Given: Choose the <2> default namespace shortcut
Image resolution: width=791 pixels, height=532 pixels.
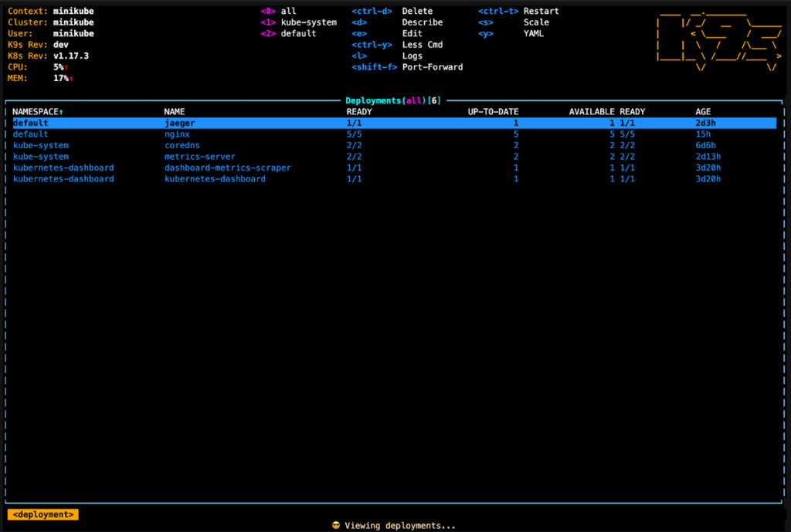Looking at the screenshot, I should pyautogui.click(x=289, y=33).
